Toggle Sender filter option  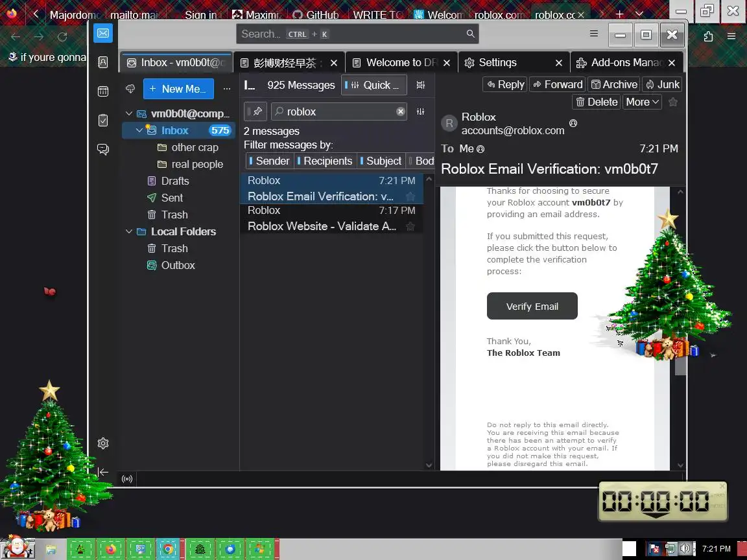269,161
